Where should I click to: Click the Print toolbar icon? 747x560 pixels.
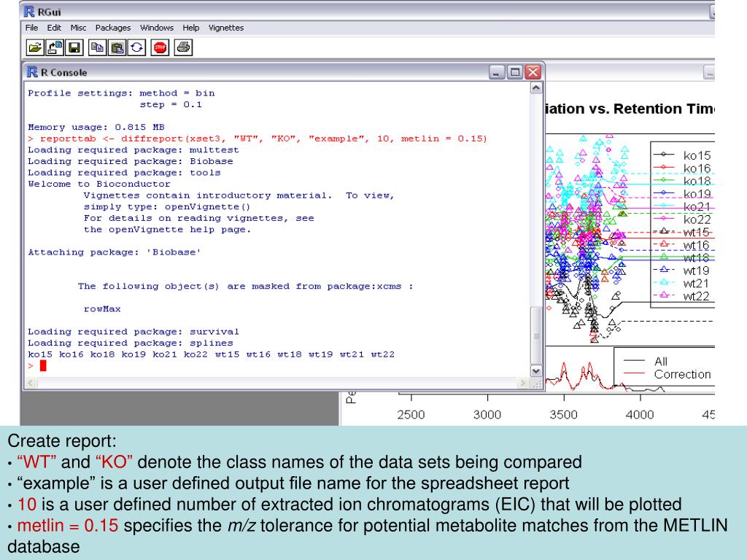(183, 47)
